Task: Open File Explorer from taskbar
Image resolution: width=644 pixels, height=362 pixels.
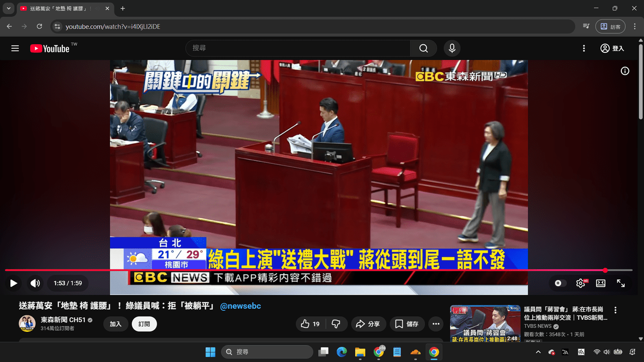Action: (360, 352)
